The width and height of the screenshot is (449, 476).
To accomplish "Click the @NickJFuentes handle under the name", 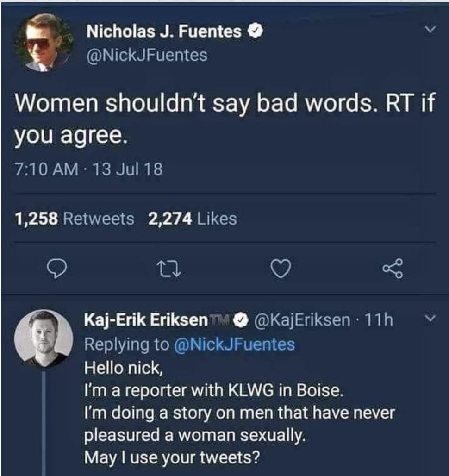I will point(147,56).
